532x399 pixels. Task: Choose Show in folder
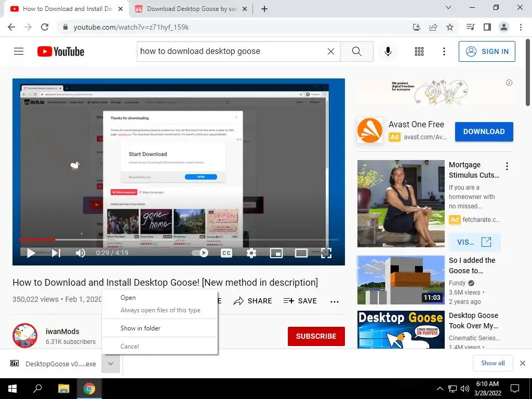click(160, 328)
